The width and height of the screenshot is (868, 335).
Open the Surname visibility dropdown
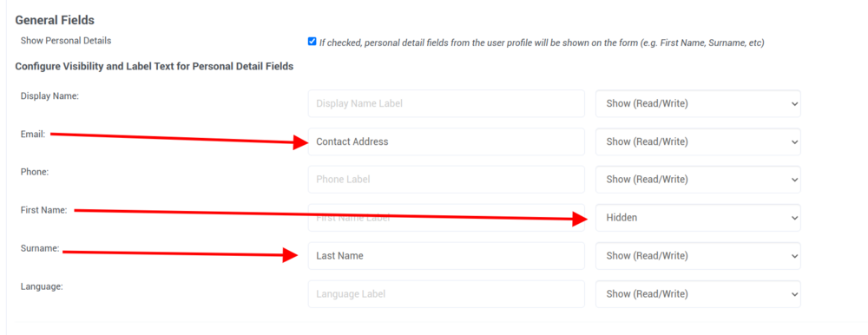698,256
